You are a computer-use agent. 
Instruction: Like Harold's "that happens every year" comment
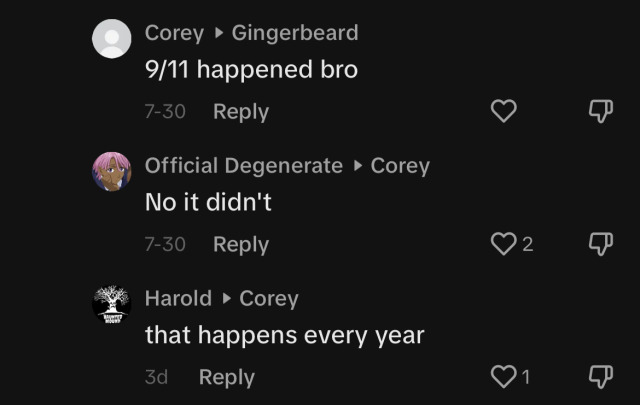click(x=504, y=377)
